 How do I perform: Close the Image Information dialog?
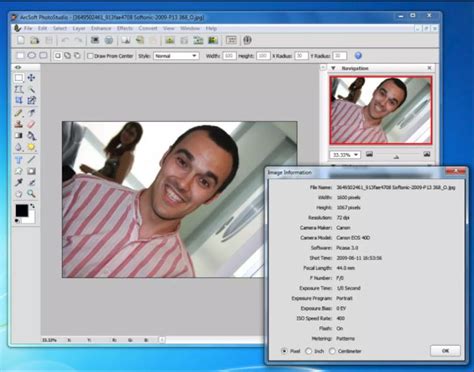pyautogui.click(x=455, y=171)
